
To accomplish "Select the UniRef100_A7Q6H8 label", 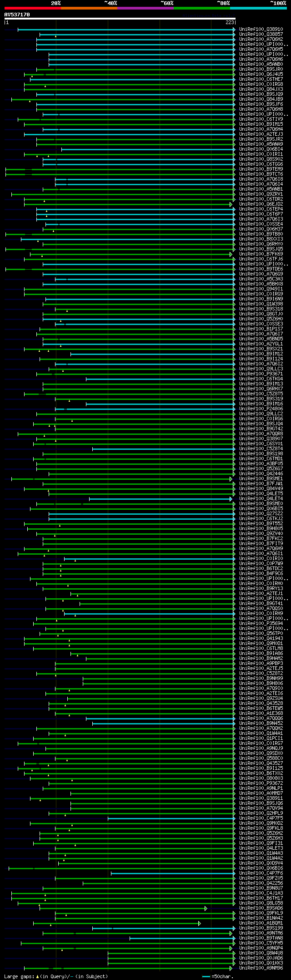I will [261, 109].
